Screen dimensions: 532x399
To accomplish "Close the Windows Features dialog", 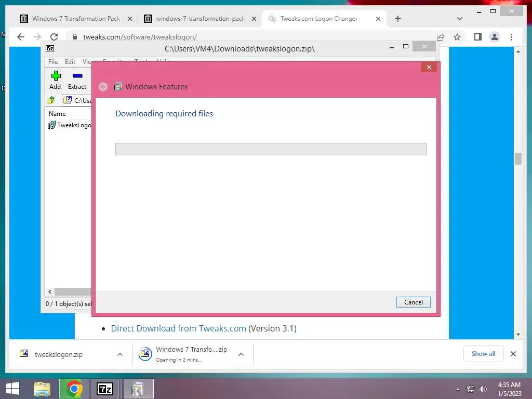I will click(429, 67).
